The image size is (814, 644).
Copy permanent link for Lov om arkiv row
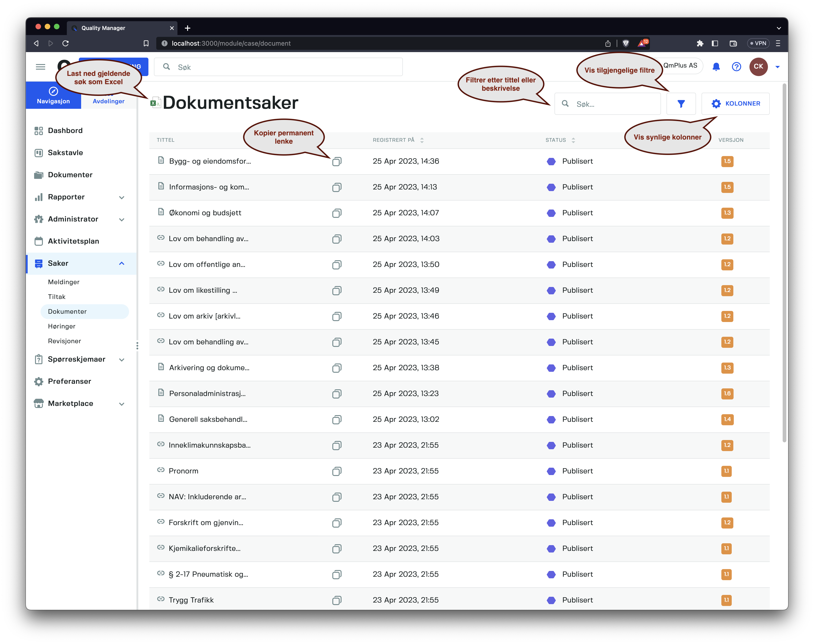click(x=337, y=316)
